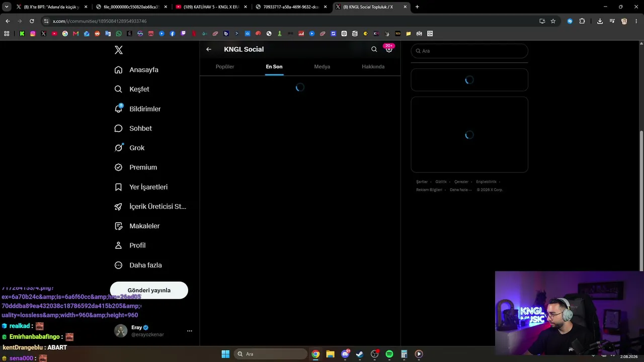Open the Chrome extensions puzzle icon
This screenshot has height=362, width=644.
pyautogui.click(x=582, y=21)
